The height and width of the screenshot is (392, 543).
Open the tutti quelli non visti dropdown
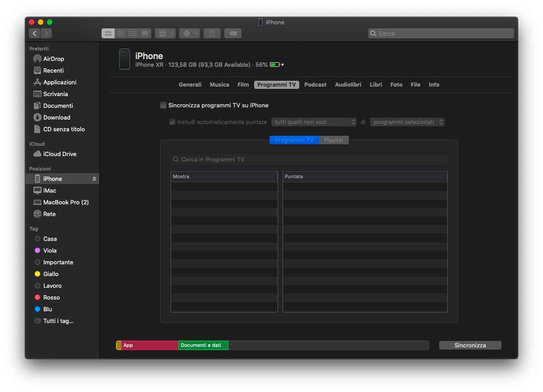[x=314, y=122]
